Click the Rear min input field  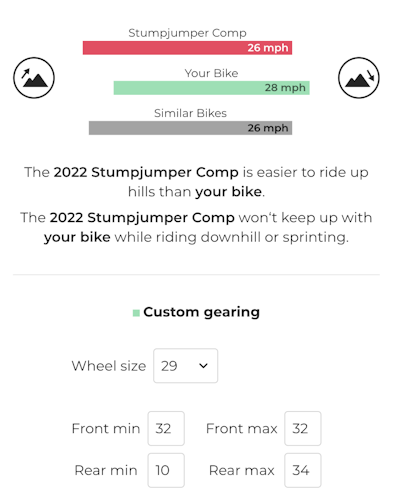[166, 470]
